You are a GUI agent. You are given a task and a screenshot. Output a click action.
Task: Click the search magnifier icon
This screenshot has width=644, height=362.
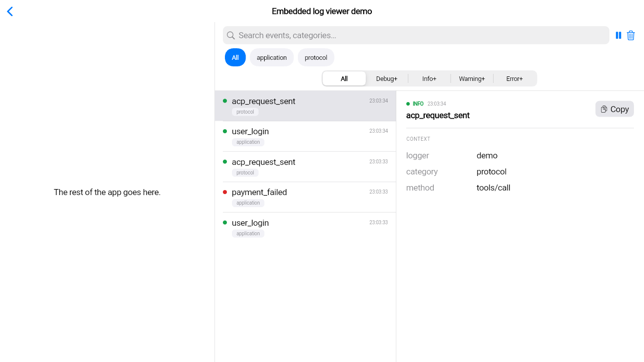pyautogui.click(x=231, y=35)
